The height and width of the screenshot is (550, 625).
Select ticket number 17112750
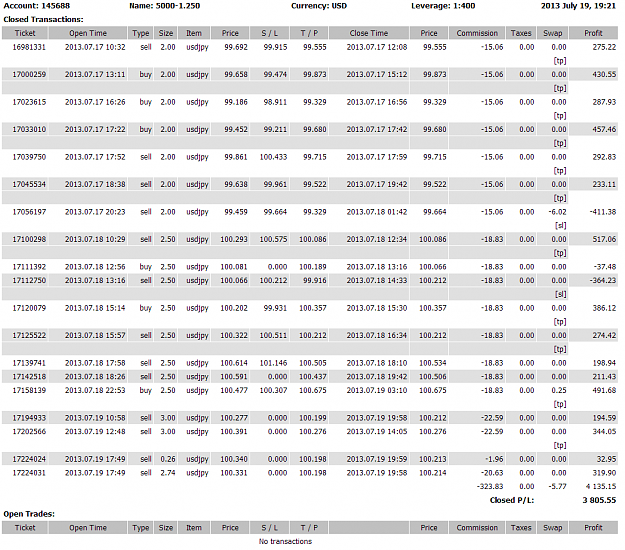29,281
